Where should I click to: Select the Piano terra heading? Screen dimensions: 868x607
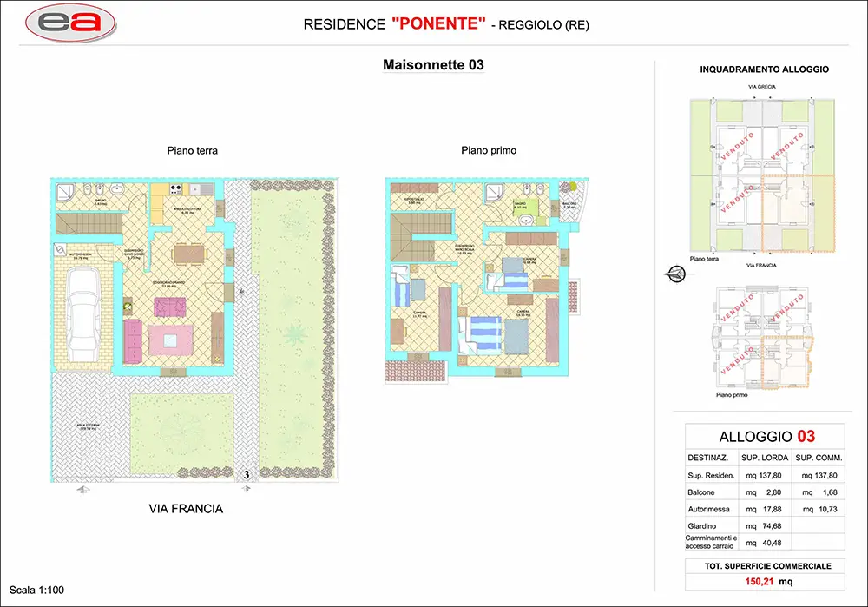pos(192,150)
